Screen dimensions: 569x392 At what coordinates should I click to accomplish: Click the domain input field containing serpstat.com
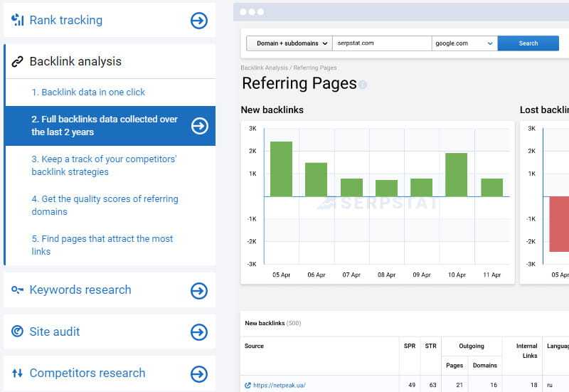click(382, 43)
